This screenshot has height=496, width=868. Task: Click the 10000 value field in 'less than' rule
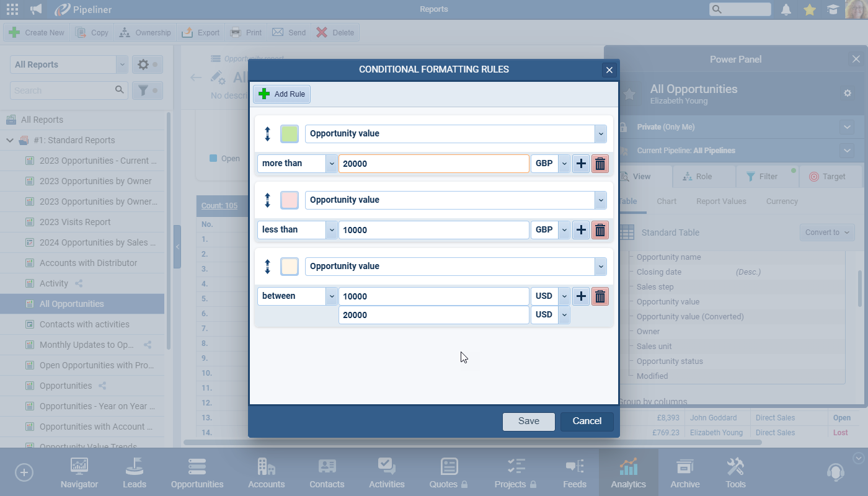pos(433,230)
